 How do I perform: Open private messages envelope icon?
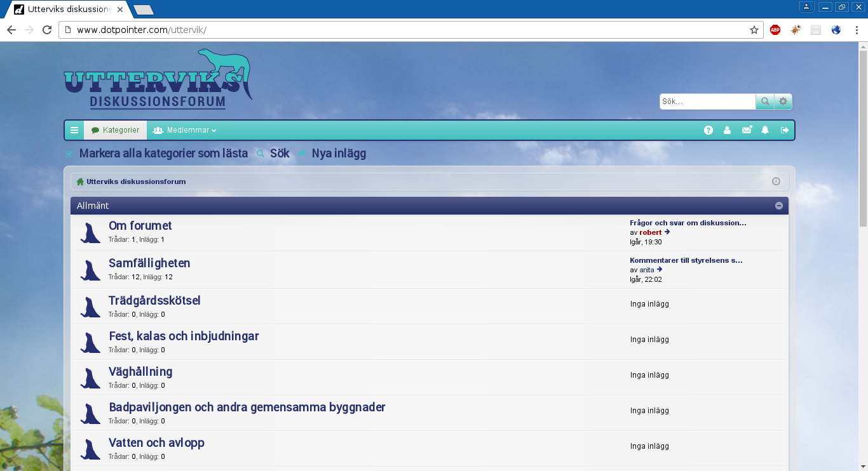[x=747, y=130]
